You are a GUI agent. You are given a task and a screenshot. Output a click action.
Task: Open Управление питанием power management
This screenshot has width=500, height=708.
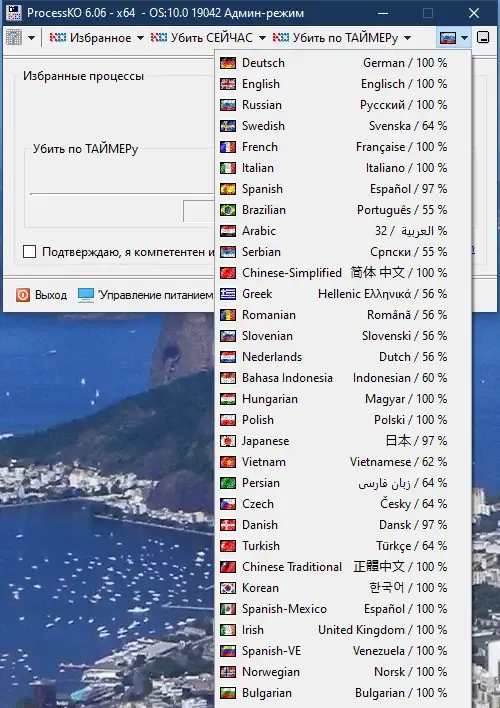(x=145, y=295)
